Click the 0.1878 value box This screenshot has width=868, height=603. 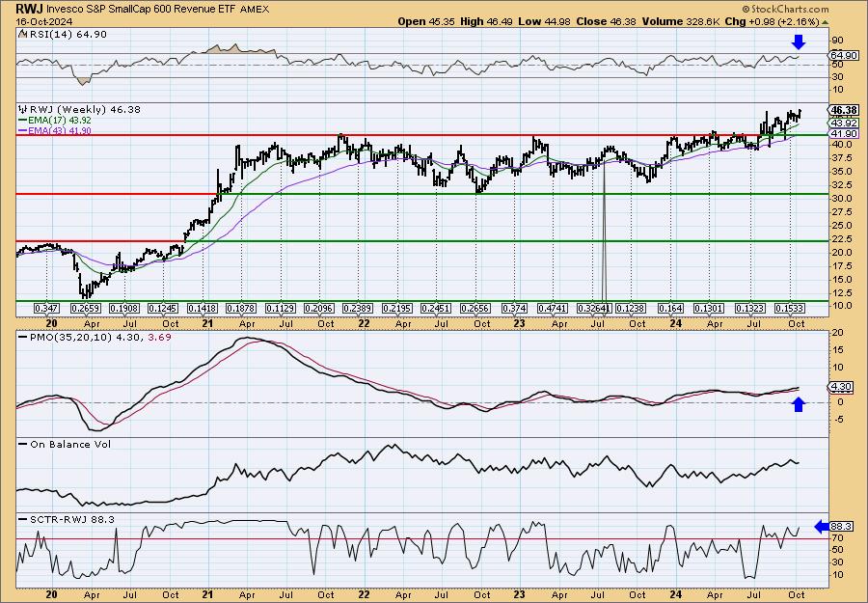[241, 308]
